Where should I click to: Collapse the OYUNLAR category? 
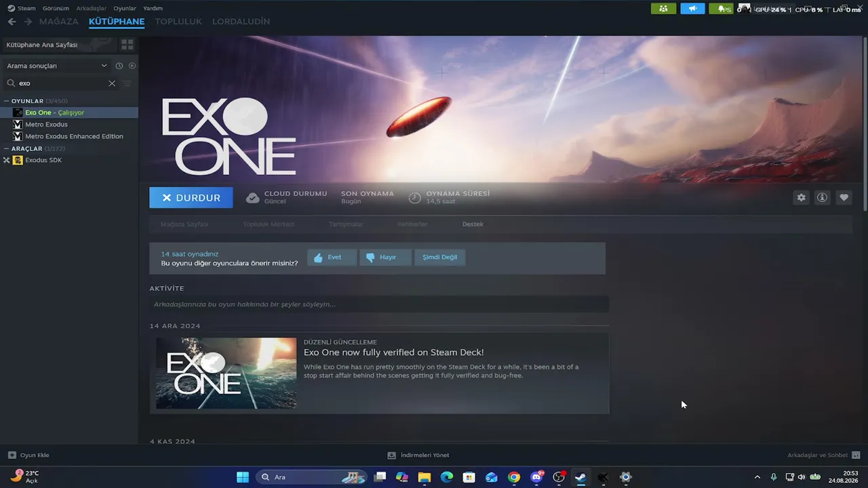(x=7, y=101)
